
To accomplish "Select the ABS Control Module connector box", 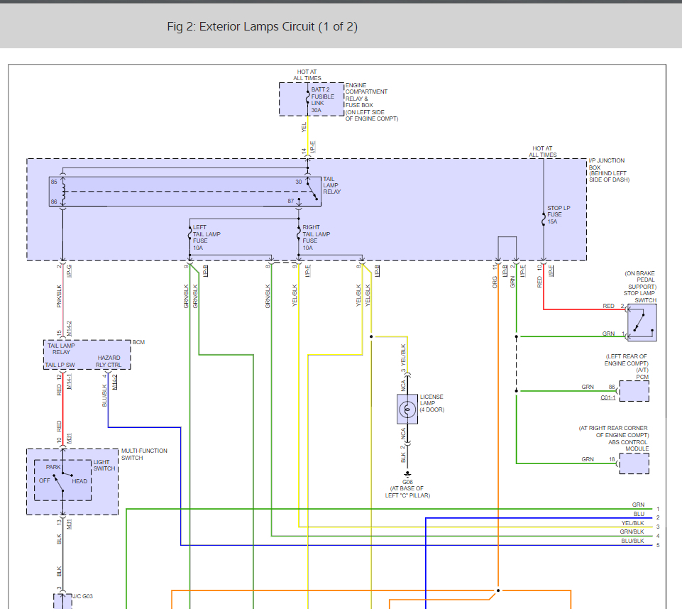I will (x=633, y=463).
